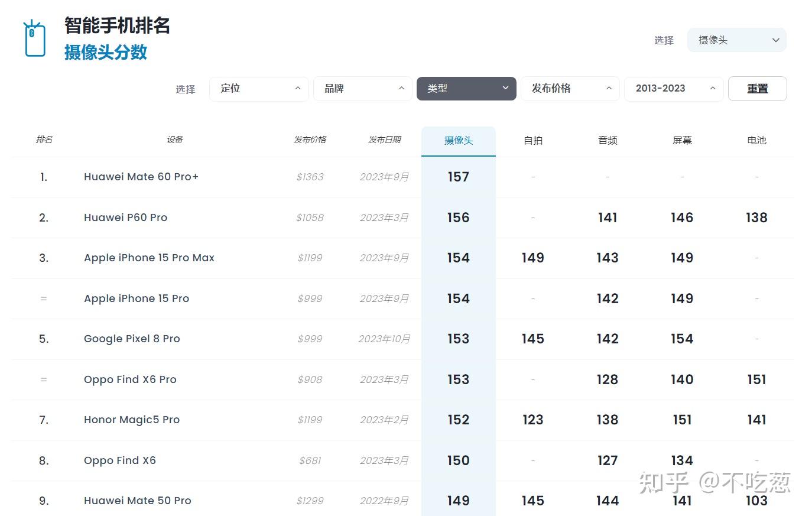The image size is (812, 516).
Task: Click battery score 141 for Honor Magic5 Pro
Action: point(756,420)
